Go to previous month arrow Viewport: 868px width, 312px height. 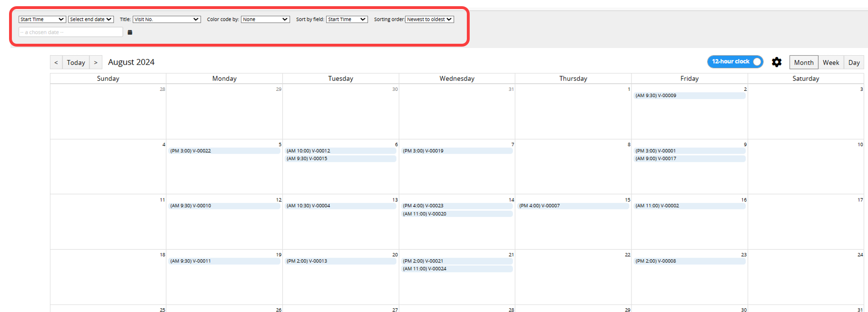[56, 62]
